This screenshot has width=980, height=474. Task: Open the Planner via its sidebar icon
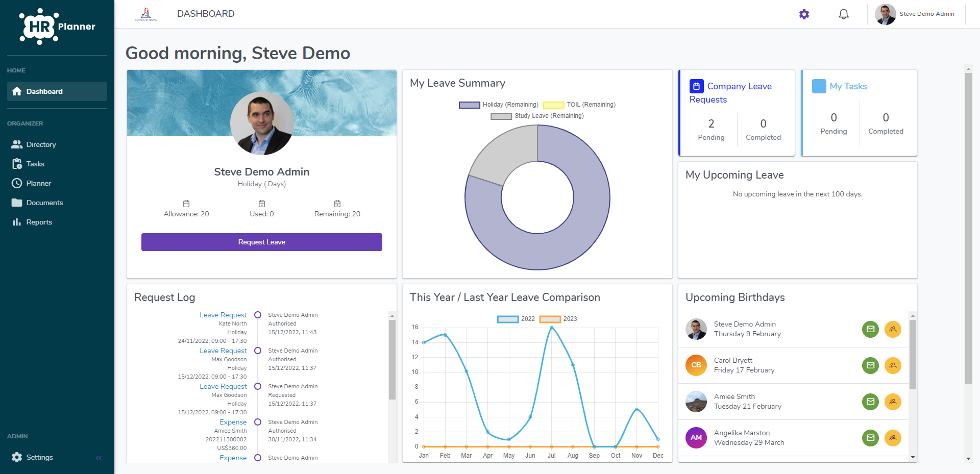(x=16, y=183)
